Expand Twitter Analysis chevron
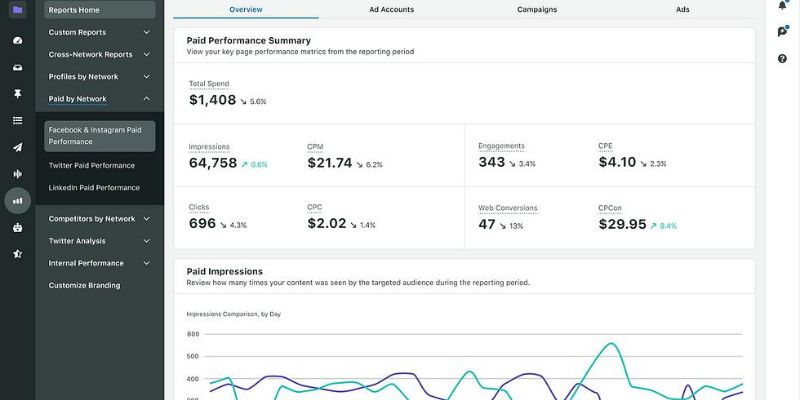 click(x=146, y=241)
